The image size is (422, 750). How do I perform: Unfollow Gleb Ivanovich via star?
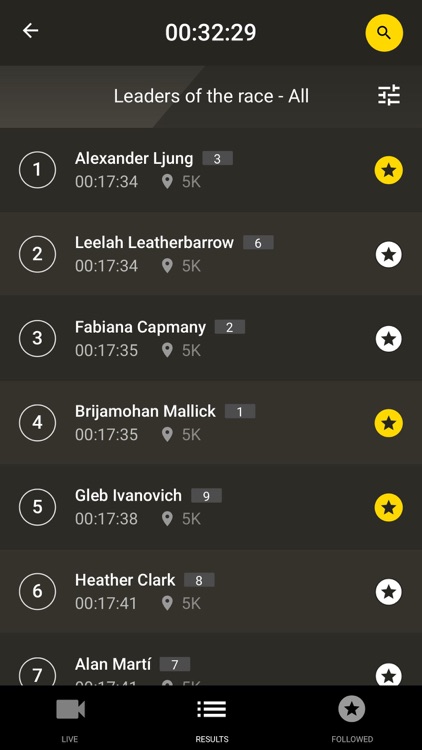click(x=389, y=507)
